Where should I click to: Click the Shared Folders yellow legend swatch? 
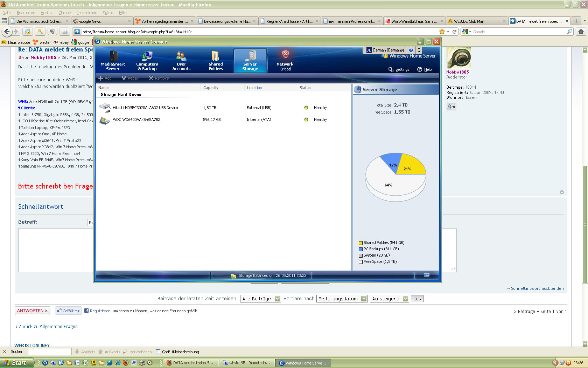pos(360,243)
